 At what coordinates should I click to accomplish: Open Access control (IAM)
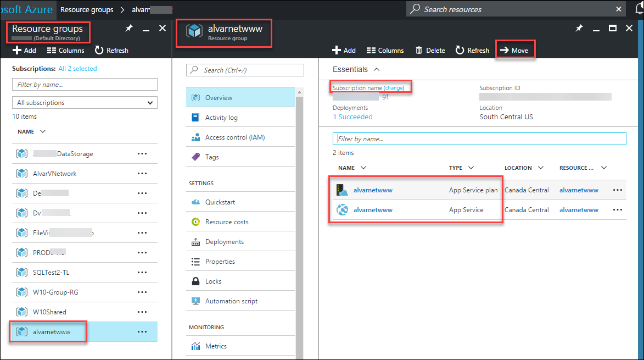240,137
